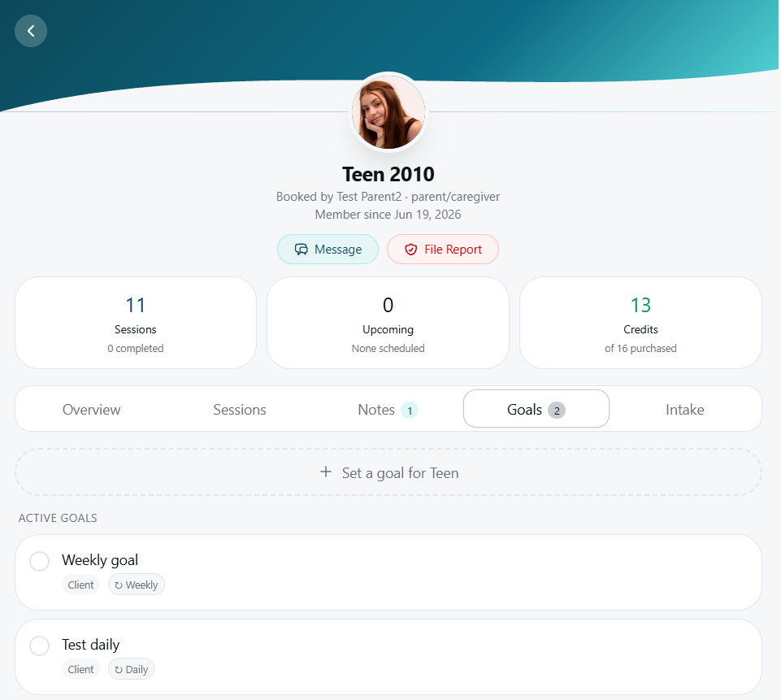Click the ACTIVE GOALS section label
The width and height of the screenshot is (781, 700).
(58, 518)
